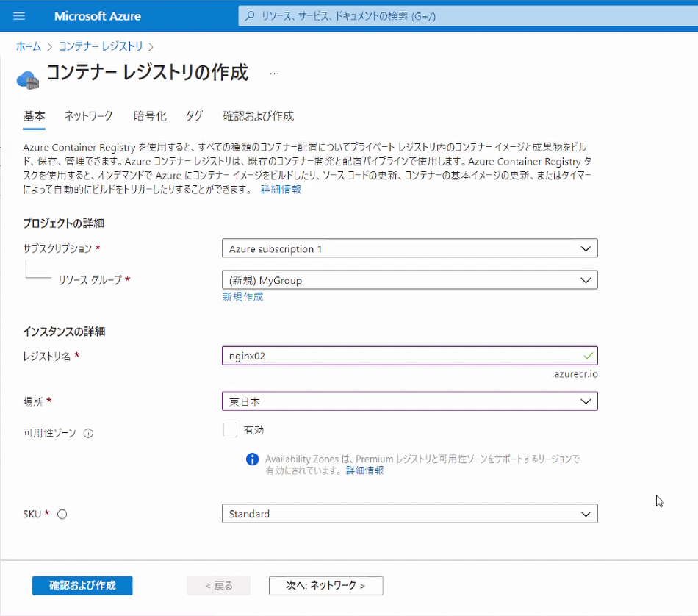Open the リソース グループ dropdown
This screenshot has height=616, width=698.
(x=409, y=280)
